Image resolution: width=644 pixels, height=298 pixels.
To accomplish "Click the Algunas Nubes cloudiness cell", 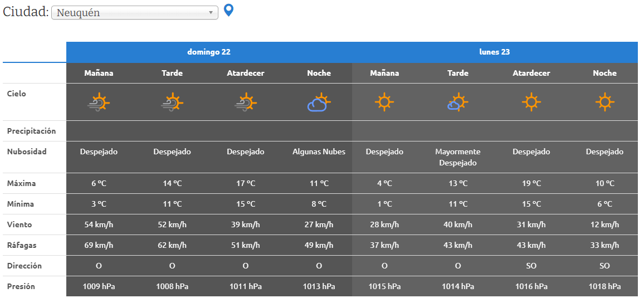I will [x=319, y=152].
